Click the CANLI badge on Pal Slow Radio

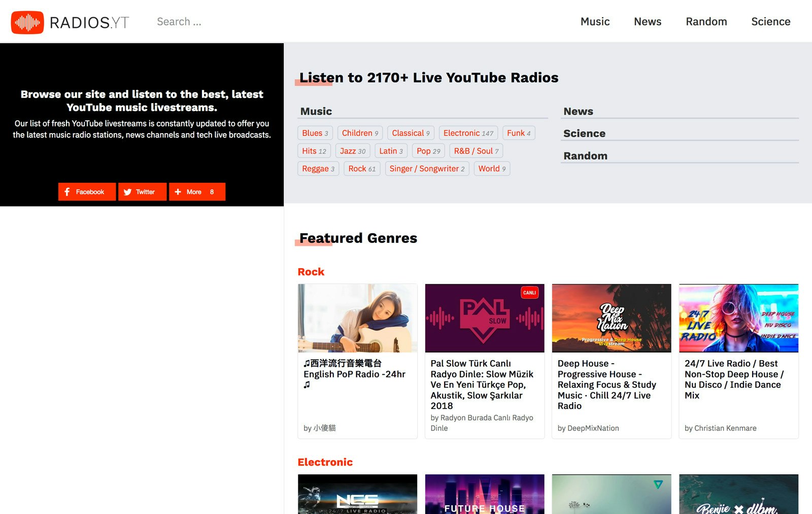(x=529, y=293)
